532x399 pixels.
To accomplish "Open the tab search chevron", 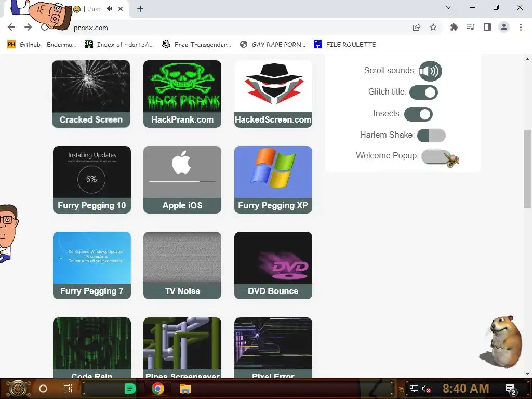I will (448, 7).
